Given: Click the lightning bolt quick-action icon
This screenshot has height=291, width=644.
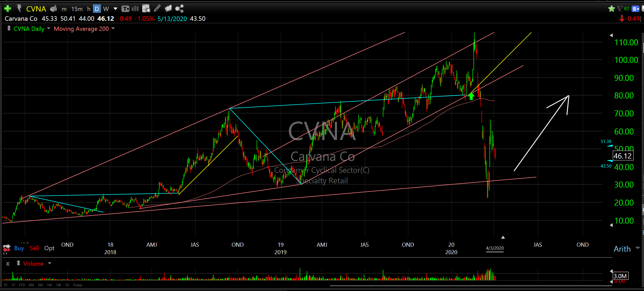Looking at the screenshot, I should pyautogui.click(x=19, y=9).
